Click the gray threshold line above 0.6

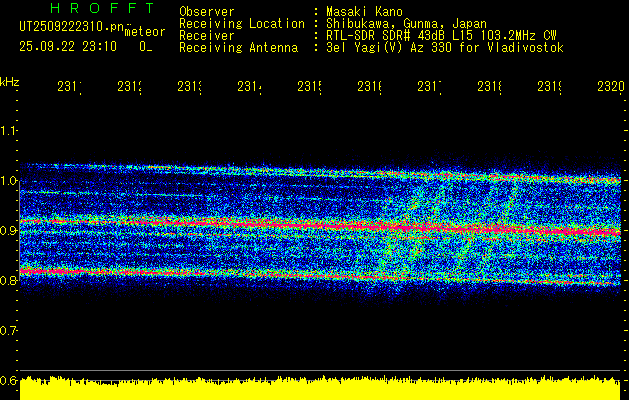[x=320, y=370]
